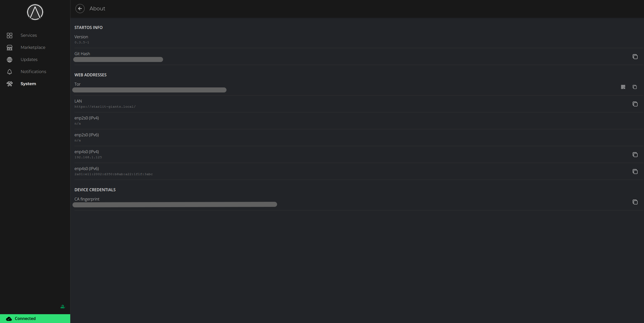Copy the Tor address

coord(635,87)
